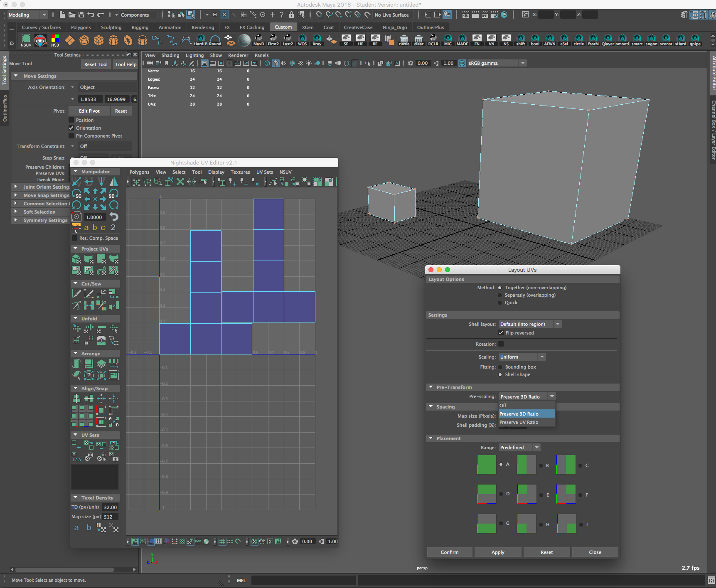
Task: Enable Pin Component Pivot checkbox
Action: [71, 136]
